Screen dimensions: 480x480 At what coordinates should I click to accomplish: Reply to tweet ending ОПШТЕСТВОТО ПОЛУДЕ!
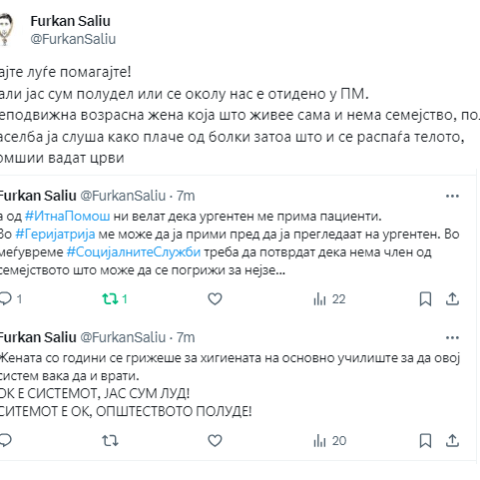point(6,440)
